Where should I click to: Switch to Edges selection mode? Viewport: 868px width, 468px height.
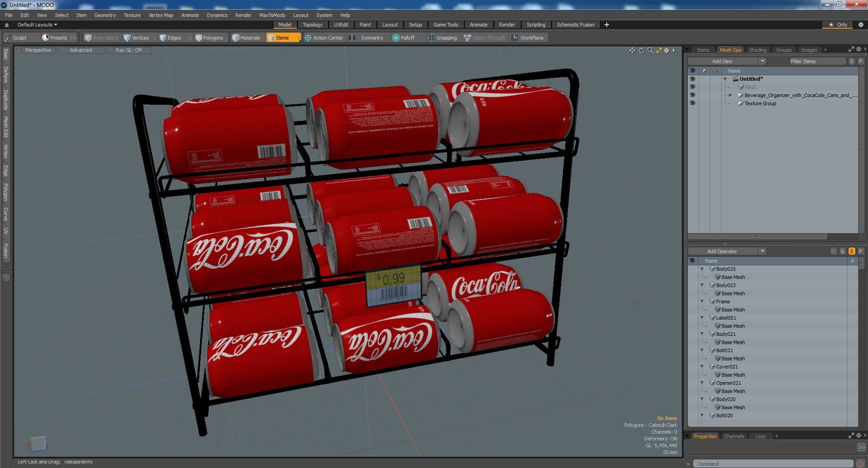[170, 38]
